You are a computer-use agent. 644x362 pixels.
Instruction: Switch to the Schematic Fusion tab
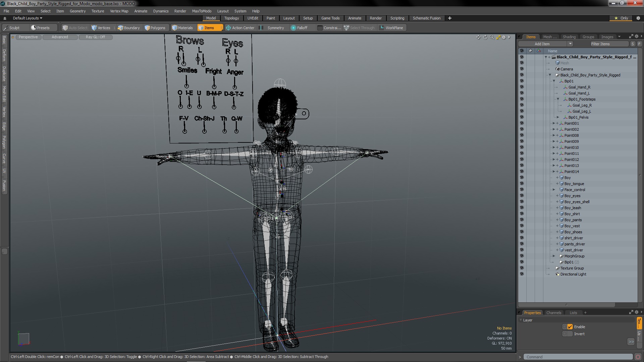tap(427, 18)
